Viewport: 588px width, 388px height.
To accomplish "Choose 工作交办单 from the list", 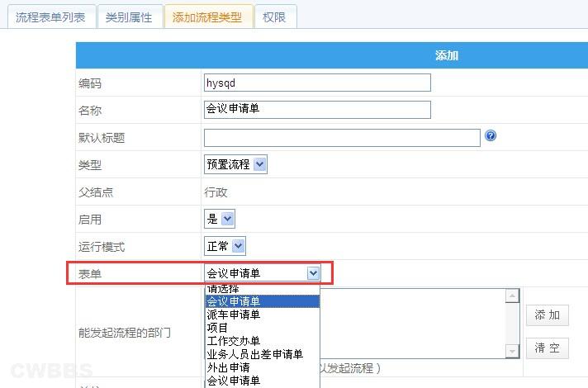I will click(263, 341).
